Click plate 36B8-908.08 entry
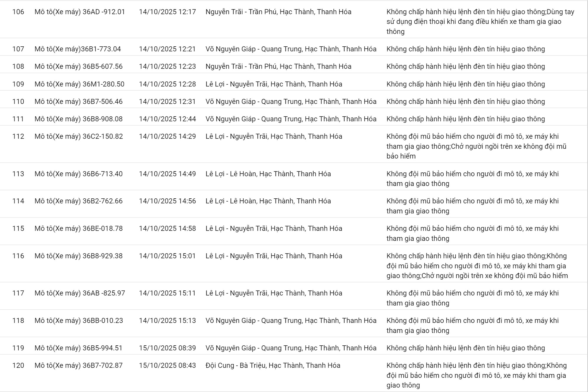Viewport: 588px width, 392px height. pyautogui.click(x=79, y=119)
